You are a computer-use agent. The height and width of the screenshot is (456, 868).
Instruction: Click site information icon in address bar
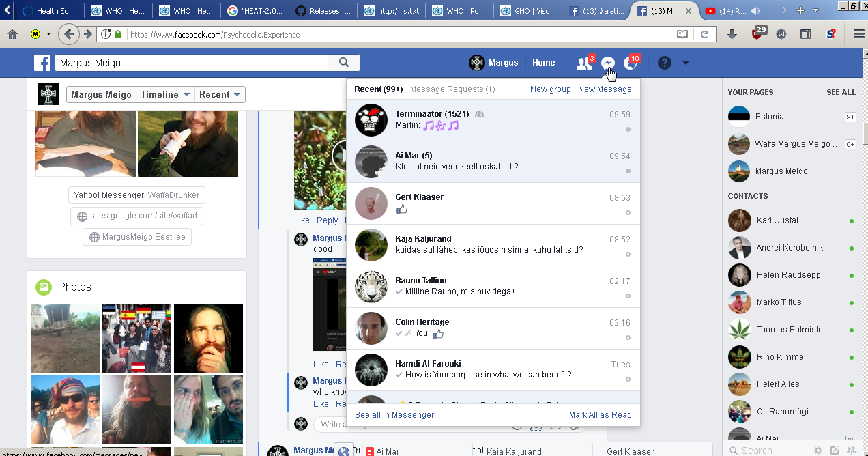tap(106, 34)
